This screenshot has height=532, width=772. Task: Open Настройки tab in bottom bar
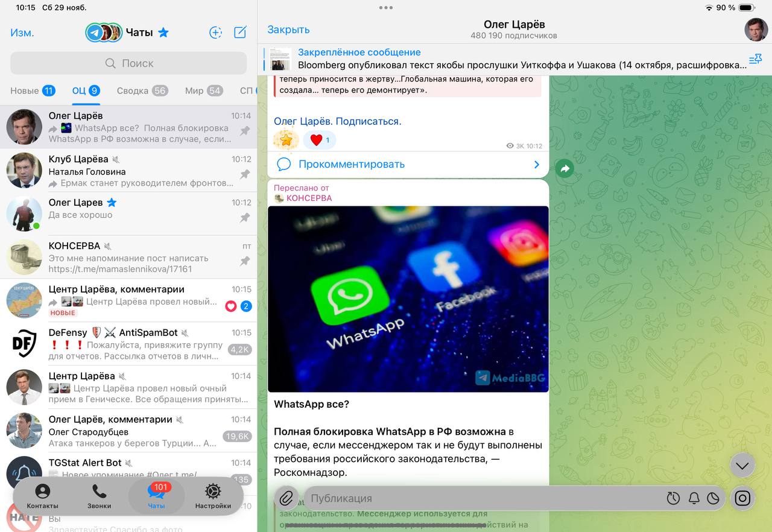coord(213,498)
